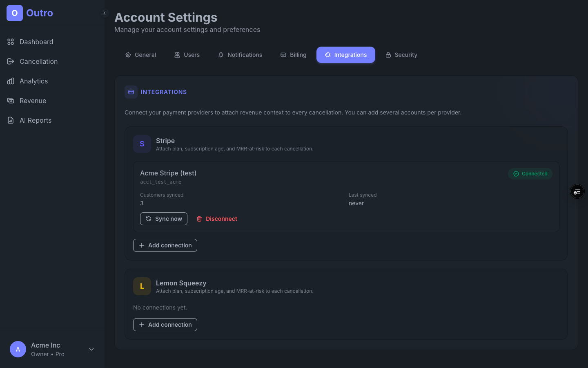Click the Last synced never value
588x368 pixels.
click(356, 203)
